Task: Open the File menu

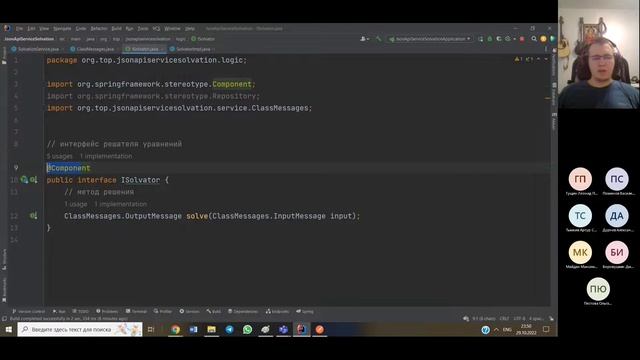Action: click(x=19, y=29)
